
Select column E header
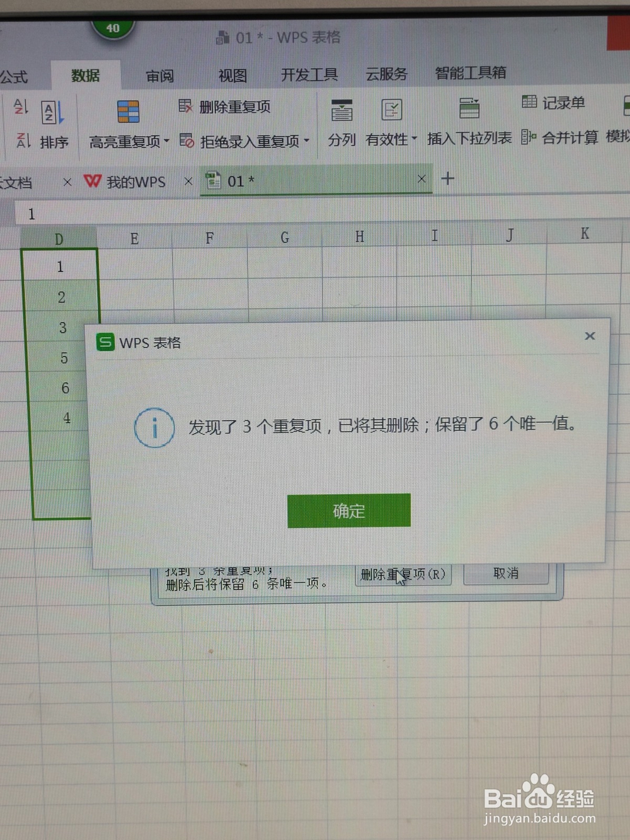[134, 238]
